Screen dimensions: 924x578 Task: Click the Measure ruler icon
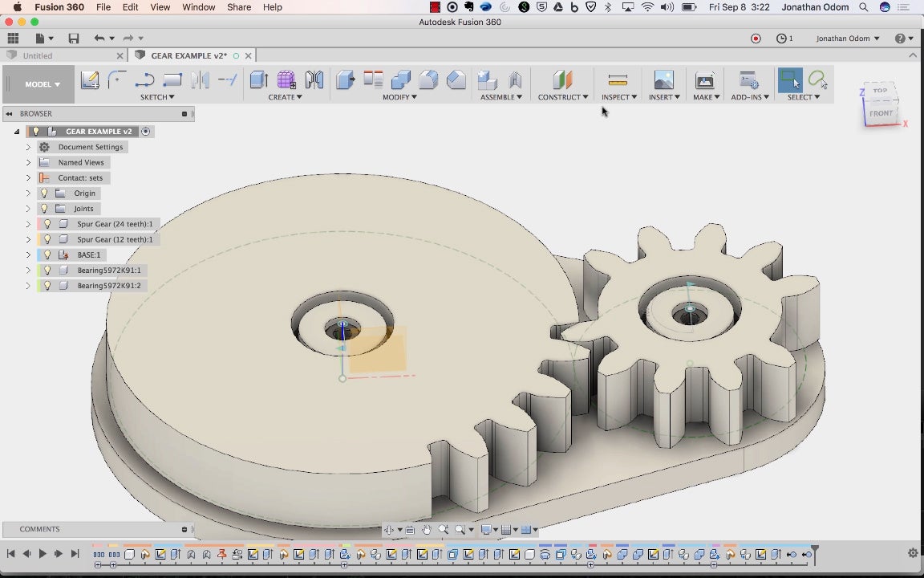(618, 79)
